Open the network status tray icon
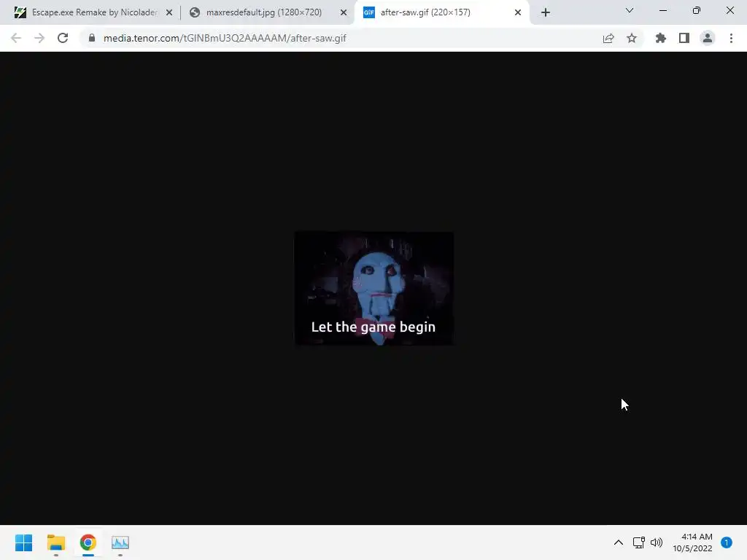The image size is (747, 560). (x=639, y=542)
